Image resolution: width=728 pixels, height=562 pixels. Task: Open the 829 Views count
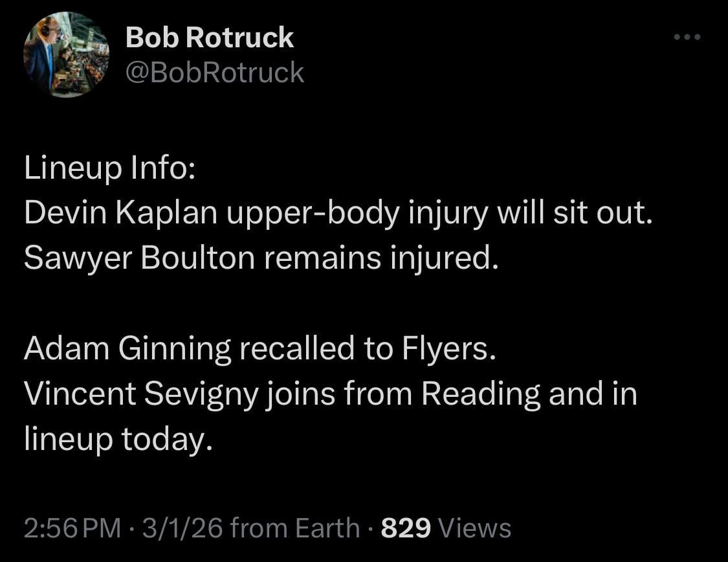coord(446,528)
